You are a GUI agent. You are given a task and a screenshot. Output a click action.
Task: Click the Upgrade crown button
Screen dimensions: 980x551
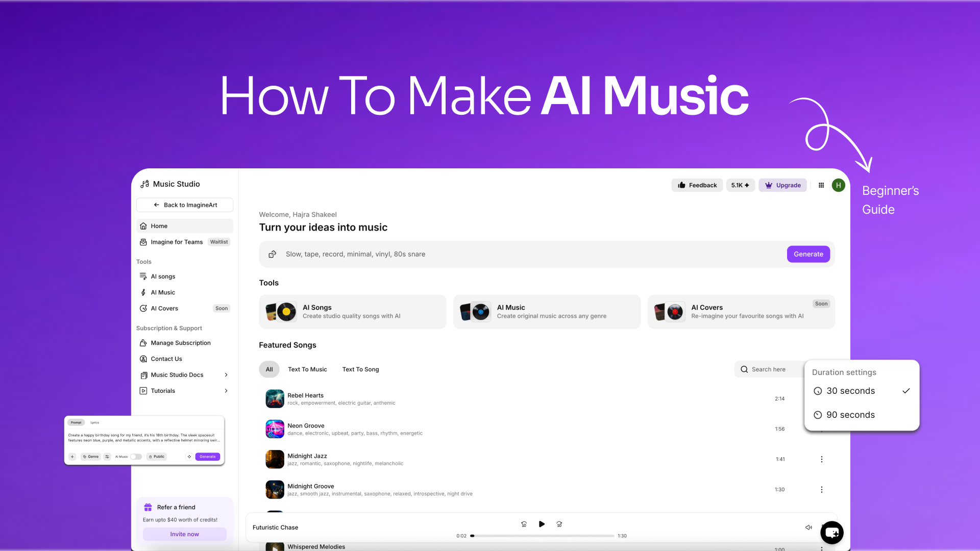[782, 185]
